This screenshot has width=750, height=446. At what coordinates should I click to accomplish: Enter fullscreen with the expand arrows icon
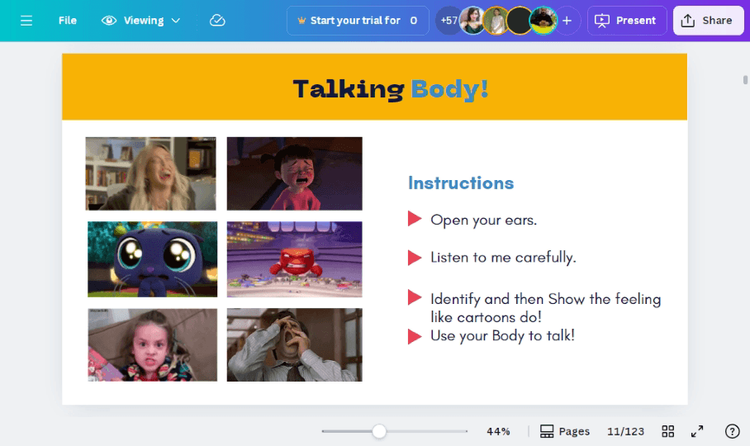pyautogui.click(x=697, y=431)
